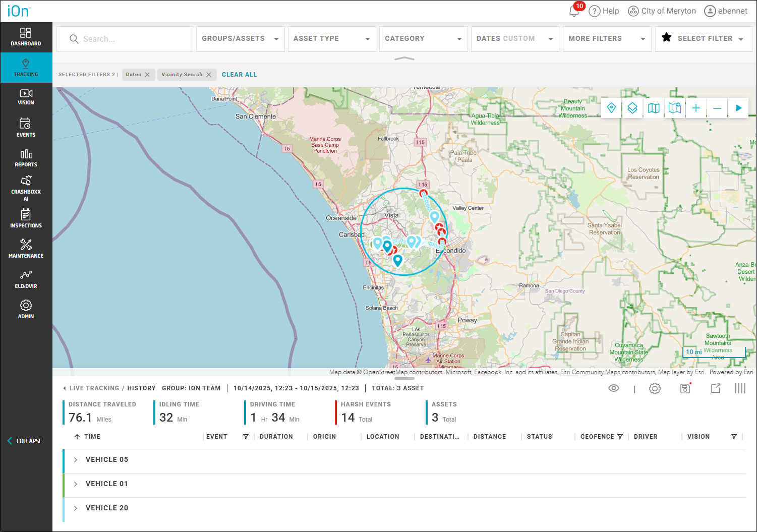The width and height of the screenshot is (757, 532).
Task: Open the Groups/Assets dropdown
Action: (x=241, y=39)
